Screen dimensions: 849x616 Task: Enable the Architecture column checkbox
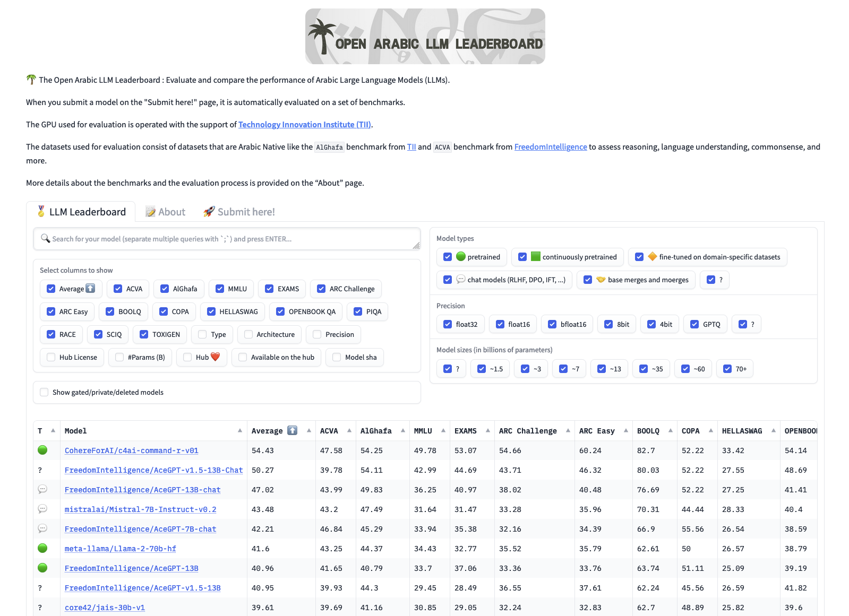(248, 334)
